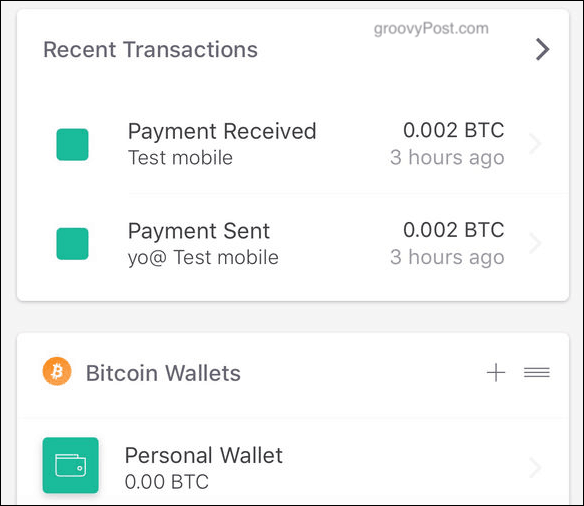This screenshot has height=506, width=584.
Task: Click the Personal Wallet green wallet icon
Action: (70, 465)
